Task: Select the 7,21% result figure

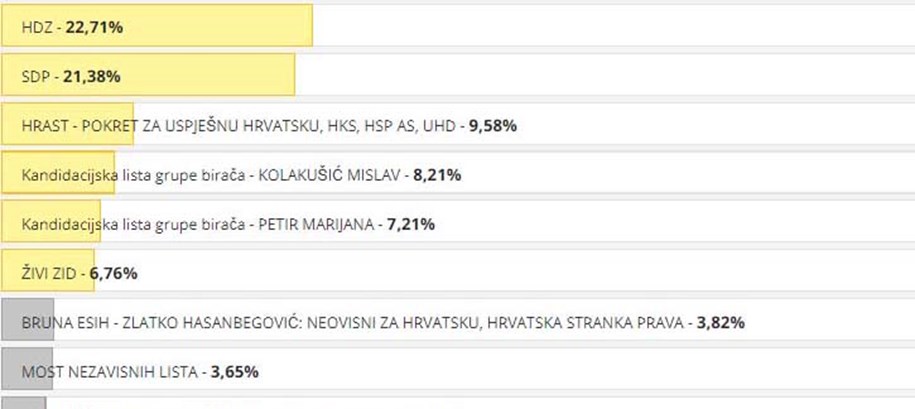Action: click(x=411, y=224)
